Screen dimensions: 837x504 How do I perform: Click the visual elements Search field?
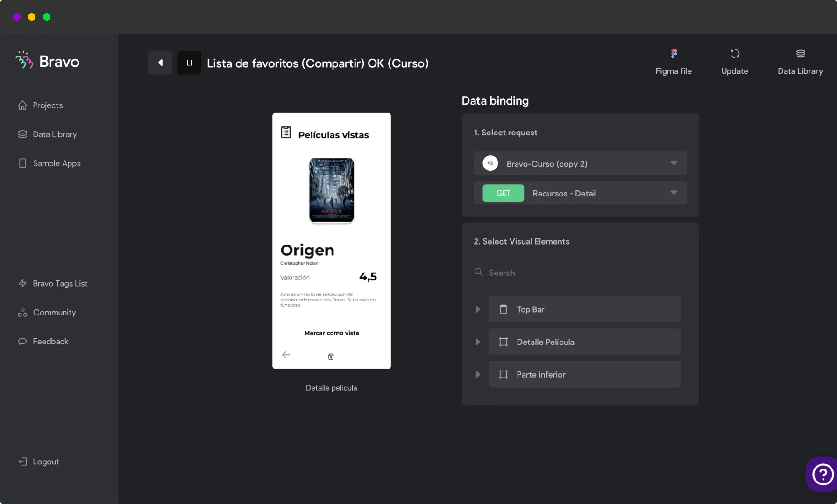[579, 273]
